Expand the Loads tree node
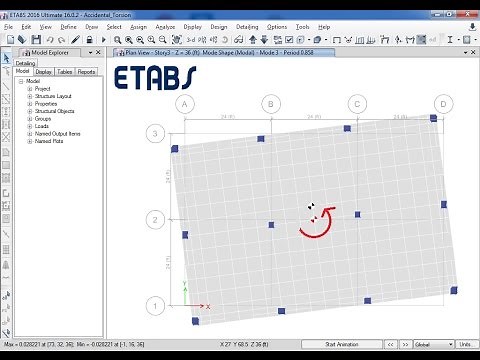The image size is (480, 360). point(30,126)
